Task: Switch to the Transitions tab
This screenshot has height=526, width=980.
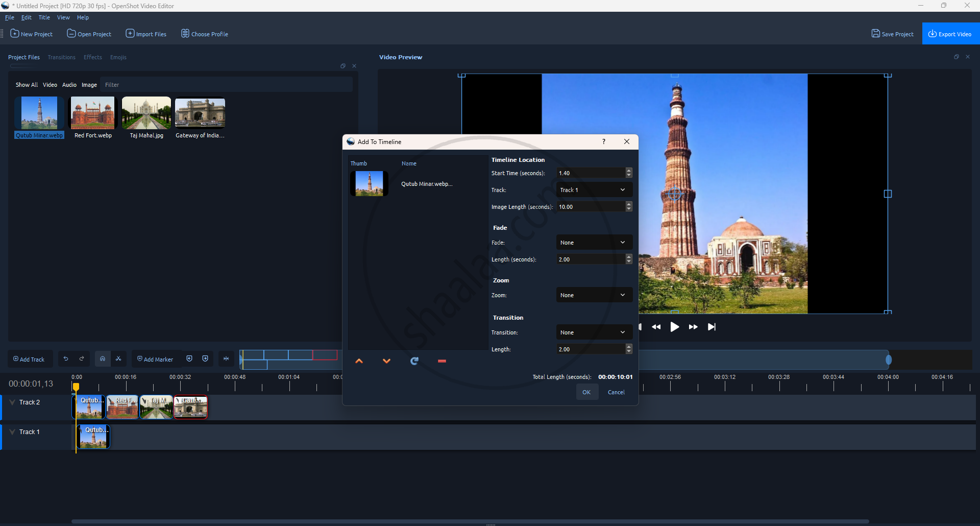Action: [x=61, y=57]
